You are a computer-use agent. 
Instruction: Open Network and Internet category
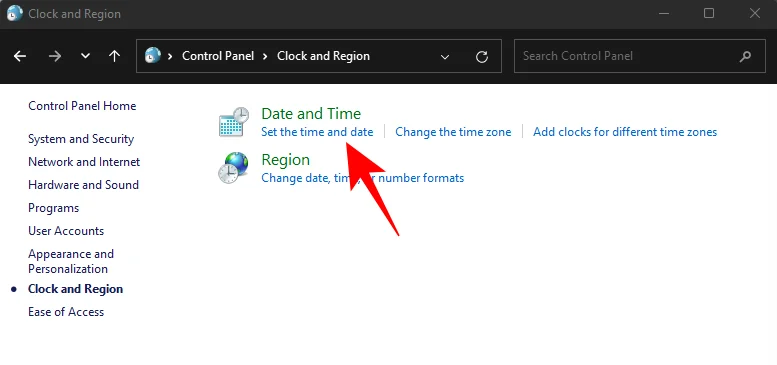[x=84, y=162]
